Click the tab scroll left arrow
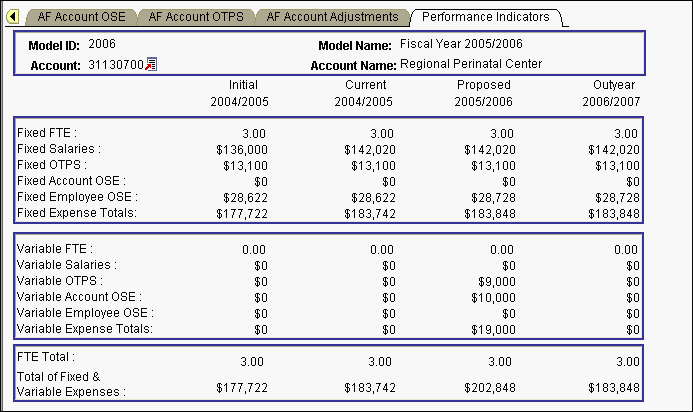 point(13,17)
